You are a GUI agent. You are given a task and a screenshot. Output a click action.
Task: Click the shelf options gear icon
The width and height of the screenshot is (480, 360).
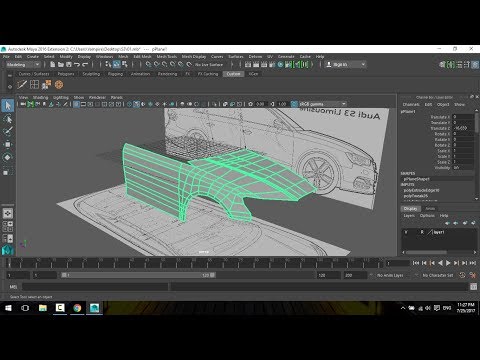click(x=10, y=86)
